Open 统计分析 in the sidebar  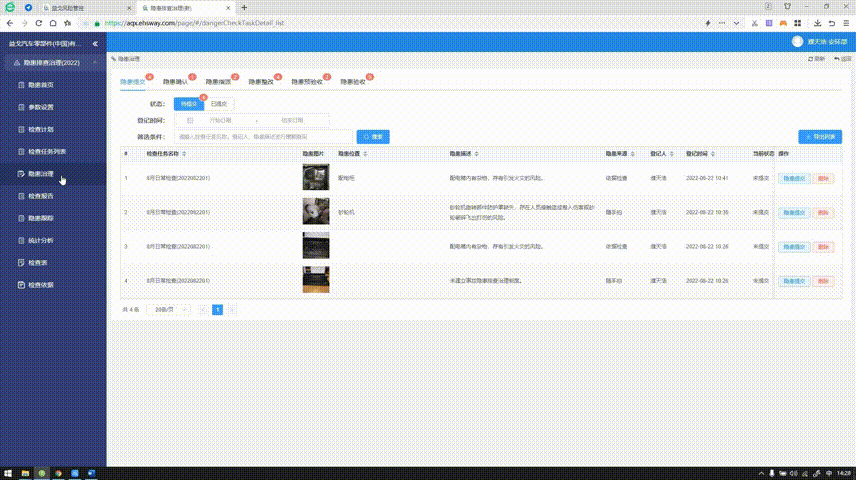(x=41, y=240)
